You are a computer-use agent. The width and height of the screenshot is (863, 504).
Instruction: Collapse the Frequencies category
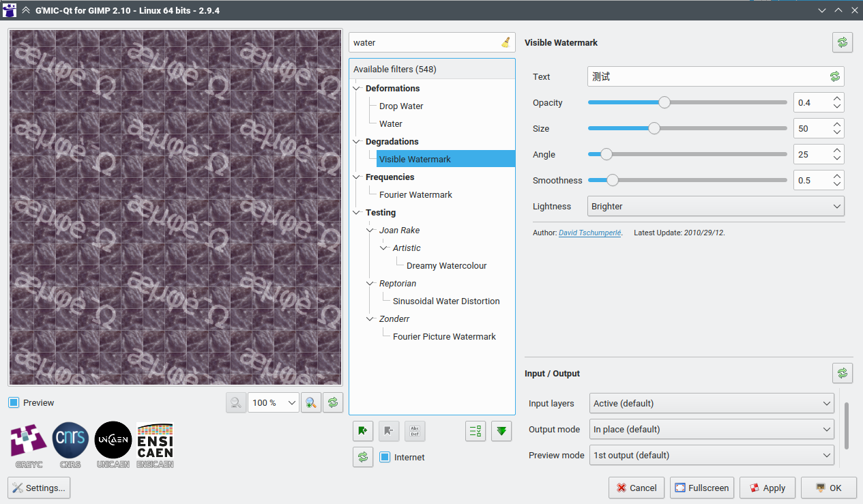[356, 177]
